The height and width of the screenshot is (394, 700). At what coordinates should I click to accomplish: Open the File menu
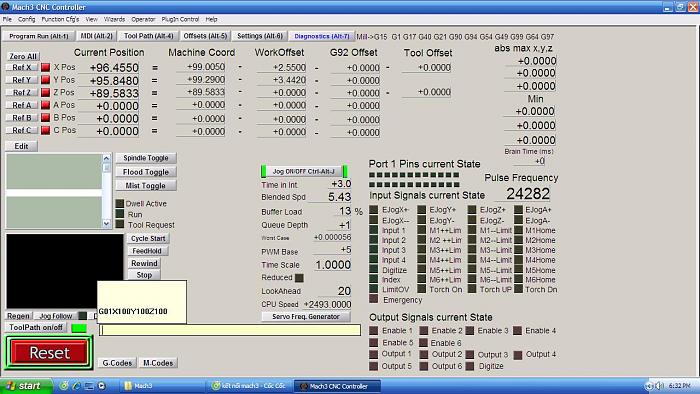(x=7, y=19)
